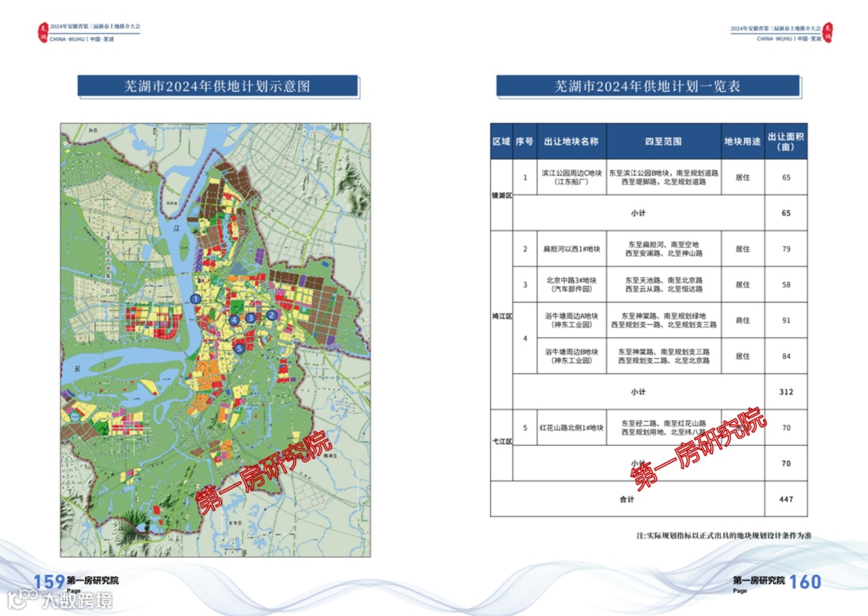Click the boundary text 东至扁担河、南至空地
Viewport: 868px width, 616px height.
coord(664,244)
